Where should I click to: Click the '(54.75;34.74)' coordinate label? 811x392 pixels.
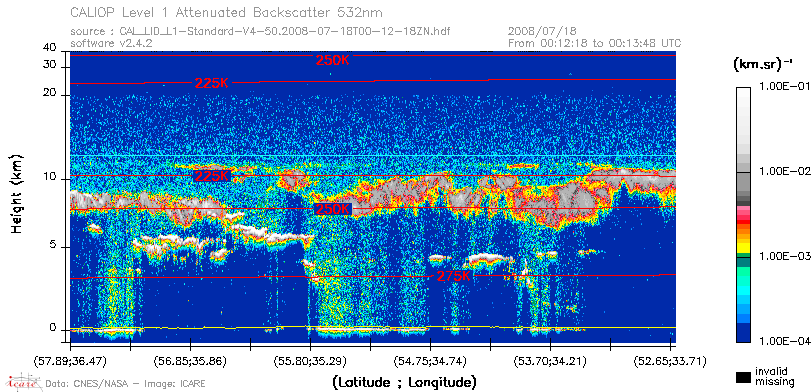point(430,361)
